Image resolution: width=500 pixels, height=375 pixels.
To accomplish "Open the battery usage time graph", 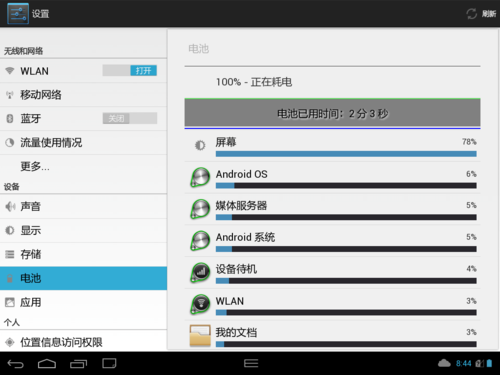I will coord(332,114).
